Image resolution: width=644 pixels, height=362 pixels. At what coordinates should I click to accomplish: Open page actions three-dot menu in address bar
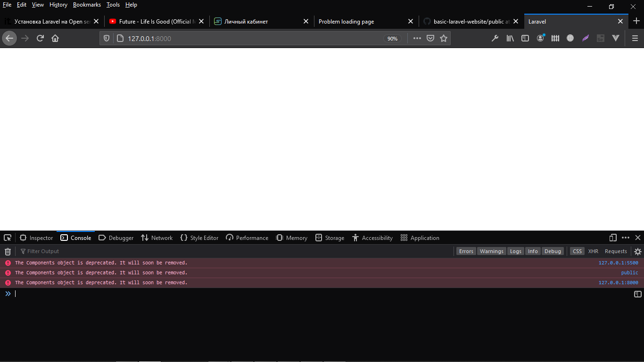click(x=417, y=38)
